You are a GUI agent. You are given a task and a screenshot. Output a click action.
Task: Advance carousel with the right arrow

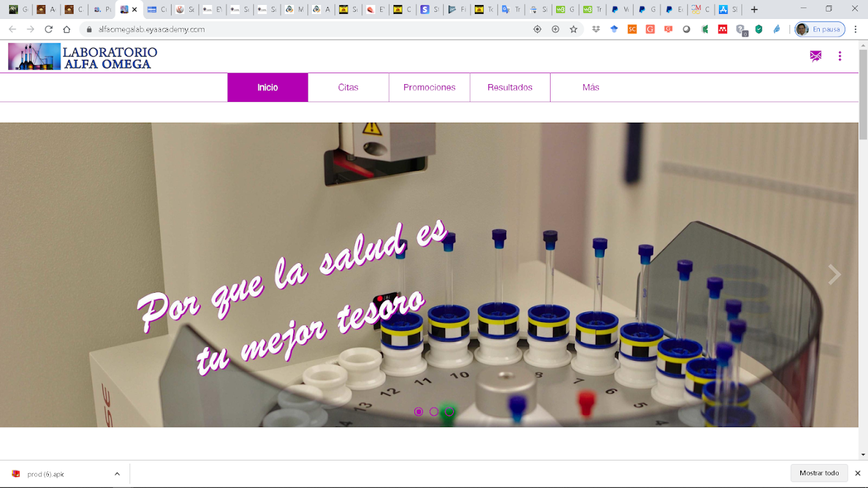(834, 274)
